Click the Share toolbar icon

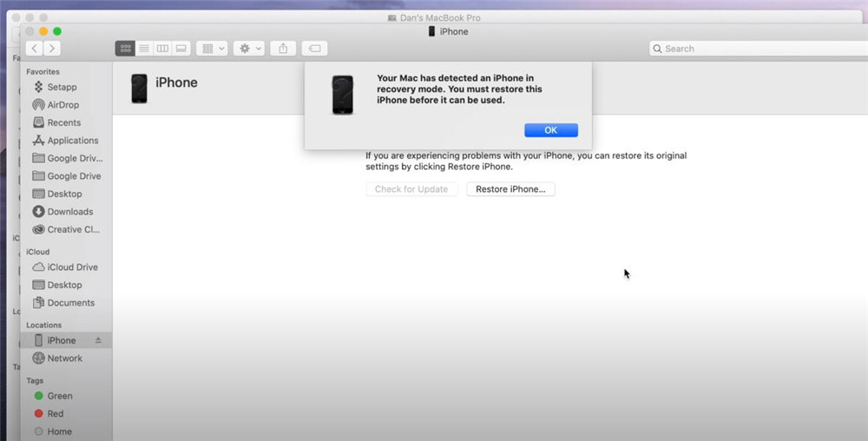[x=283, y=48]
